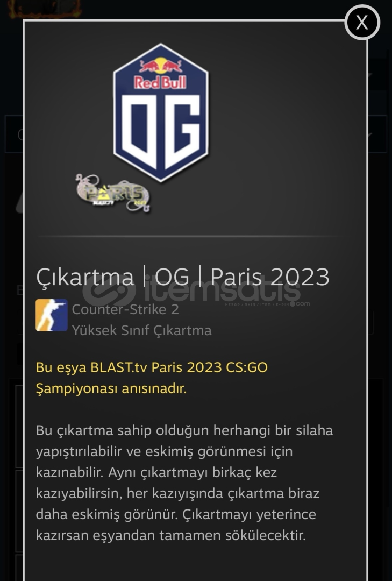Close the sticker details popup
This screenshot has width=392, height=581.
click(362, 22)
